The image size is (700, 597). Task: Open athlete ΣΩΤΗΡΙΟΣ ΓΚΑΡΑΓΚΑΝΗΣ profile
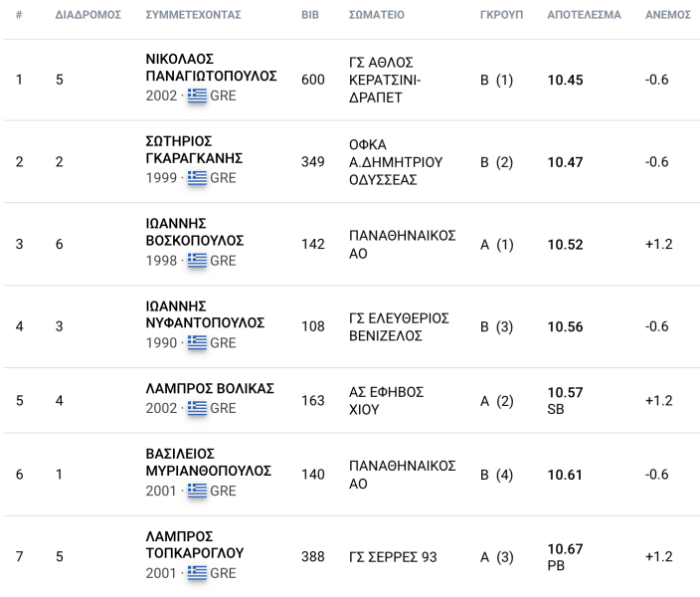194,149
